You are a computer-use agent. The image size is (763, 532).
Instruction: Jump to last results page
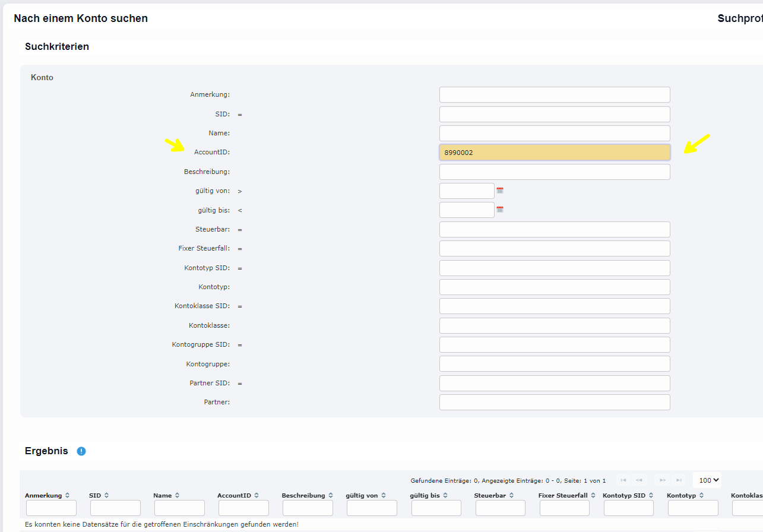coord(679,480)
